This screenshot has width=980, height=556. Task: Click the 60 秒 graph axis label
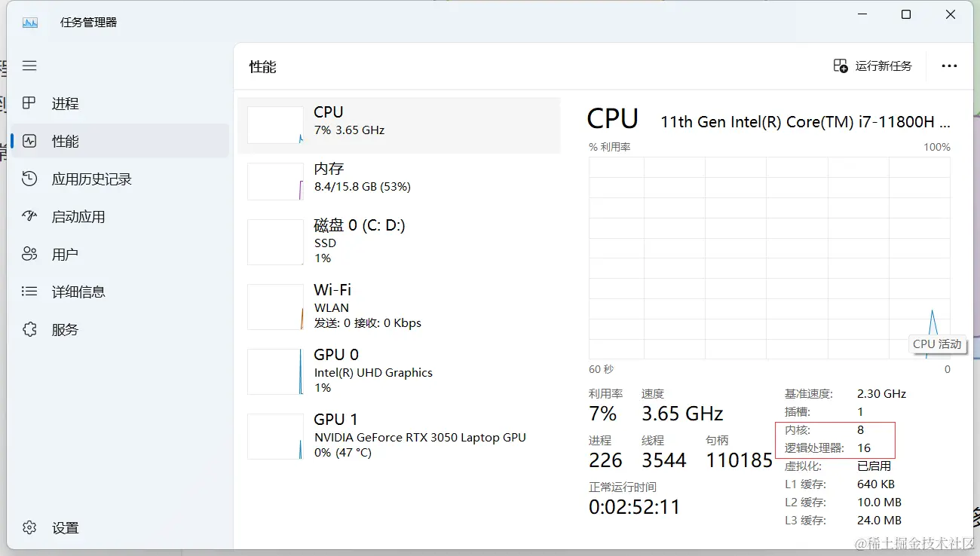[x=601, y=370]
